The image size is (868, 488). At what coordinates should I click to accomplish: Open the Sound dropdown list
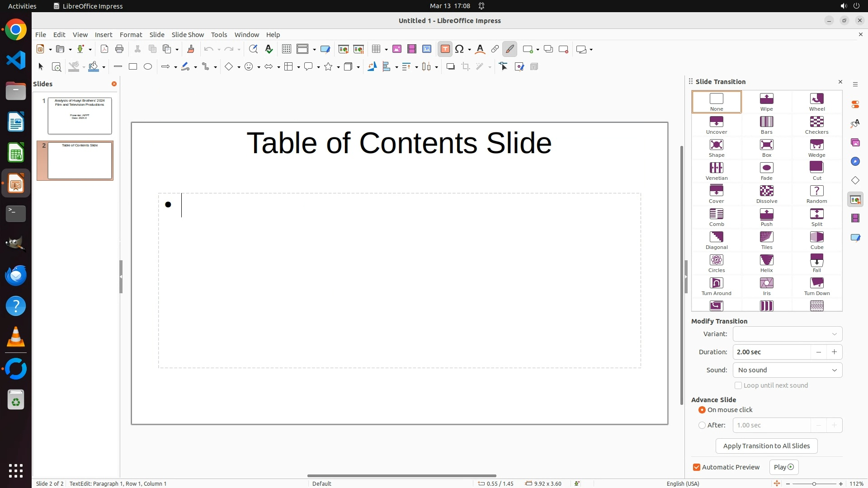point(787,370)
